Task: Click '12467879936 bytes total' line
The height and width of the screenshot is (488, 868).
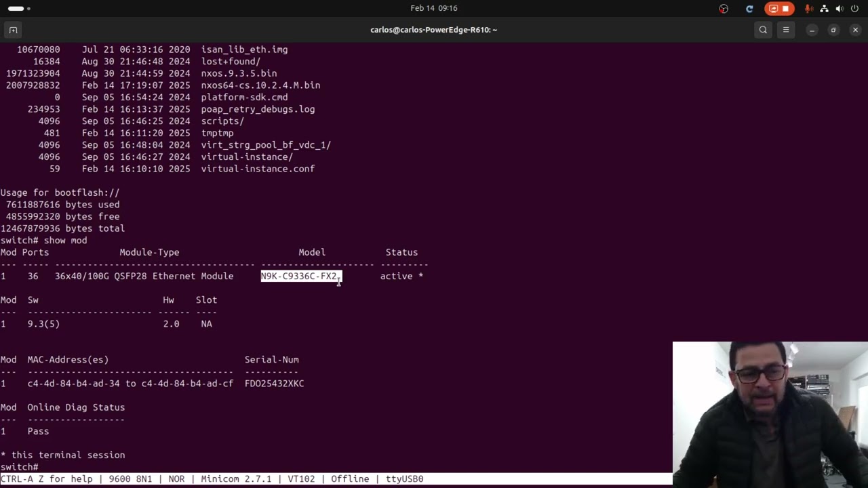Action: 62,228
